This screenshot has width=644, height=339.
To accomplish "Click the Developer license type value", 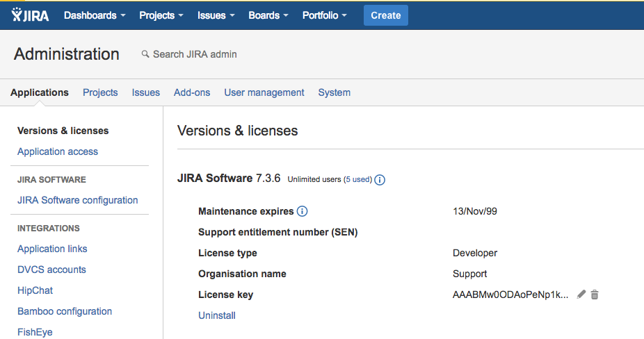I will 475,253.
